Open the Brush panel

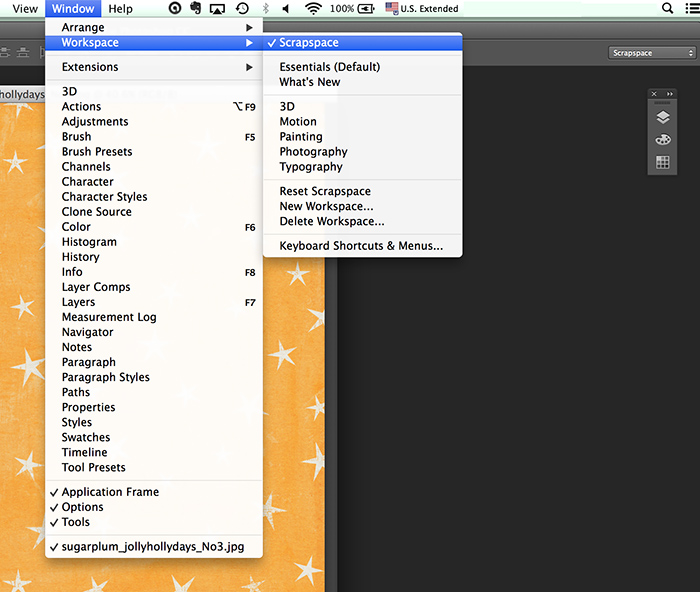[x=154, y=137]
